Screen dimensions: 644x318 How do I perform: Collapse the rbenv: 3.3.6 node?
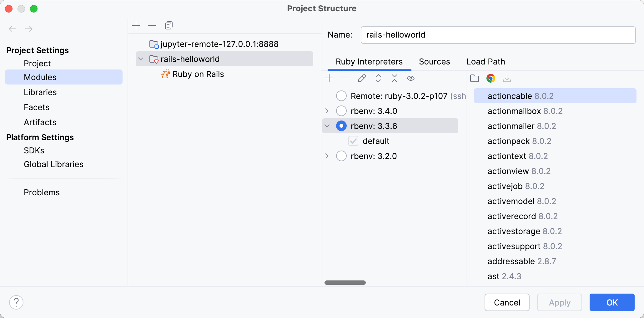[x=327, y=126]
